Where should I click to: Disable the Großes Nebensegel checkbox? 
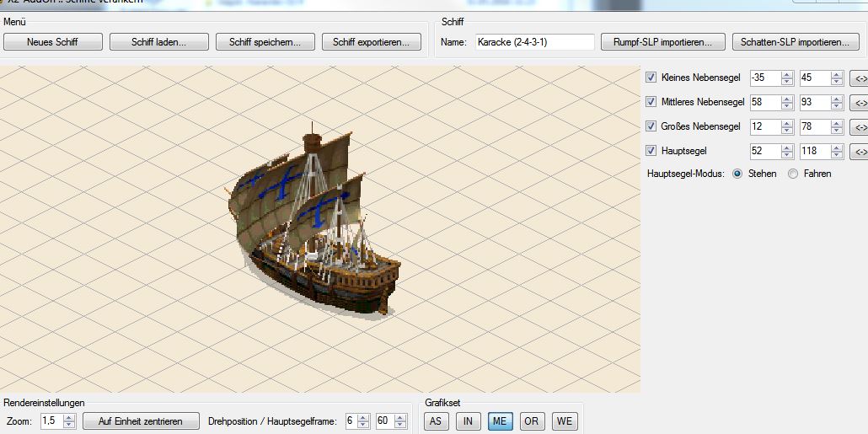pos(651,126)
